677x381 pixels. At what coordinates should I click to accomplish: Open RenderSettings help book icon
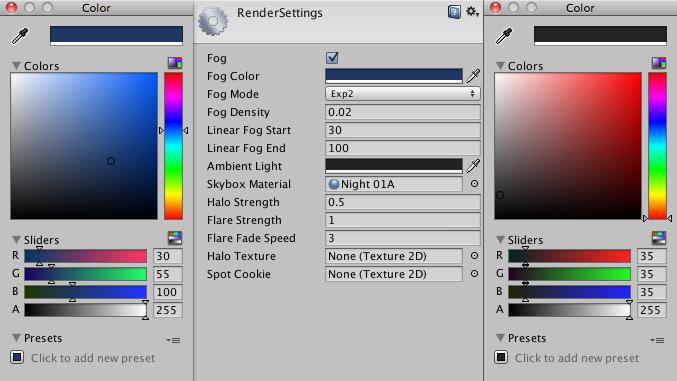pos(454,12)
